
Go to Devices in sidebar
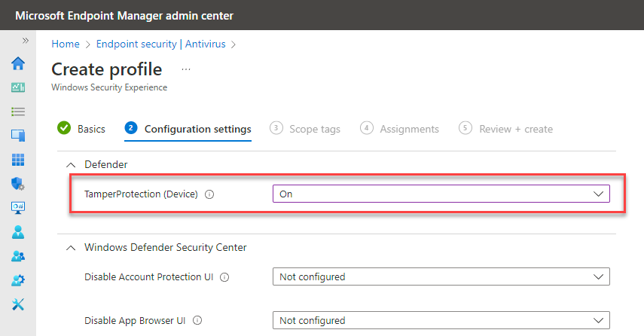(x=18, y=136)
